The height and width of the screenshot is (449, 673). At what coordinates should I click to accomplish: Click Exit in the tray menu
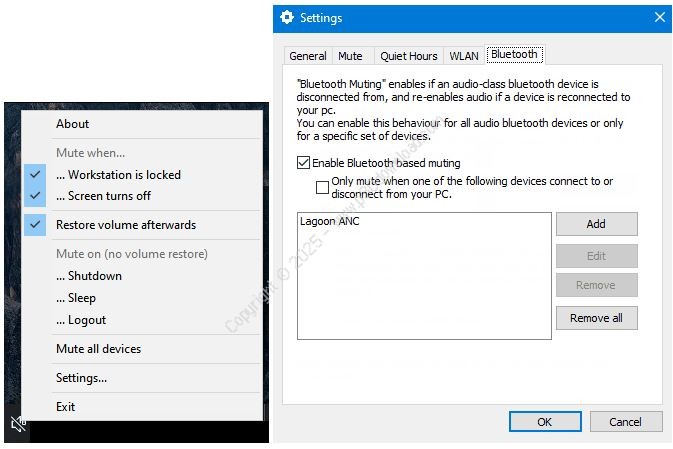[65, 407]
